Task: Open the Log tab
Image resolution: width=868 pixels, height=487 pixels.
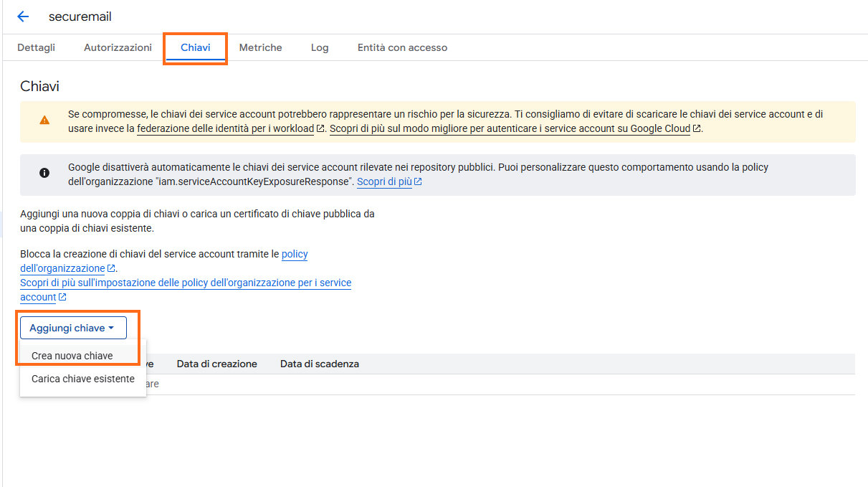Action: (320, 47)
